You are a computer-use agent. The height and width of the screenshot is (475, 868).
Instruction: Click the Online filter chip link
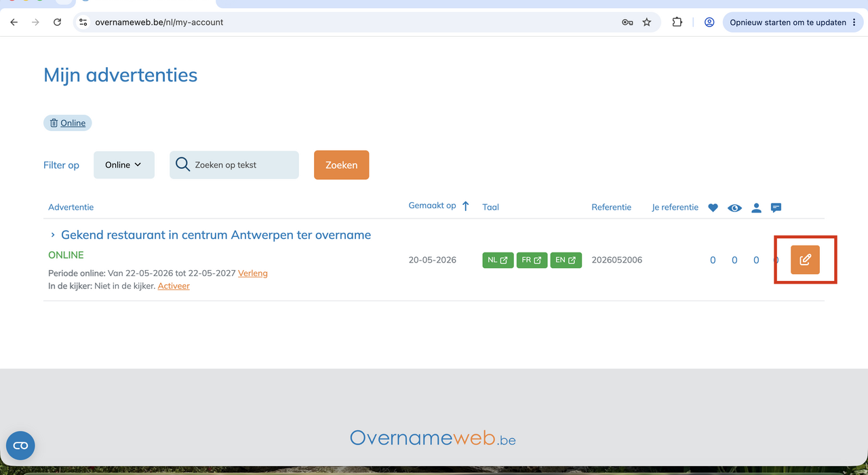73,123
